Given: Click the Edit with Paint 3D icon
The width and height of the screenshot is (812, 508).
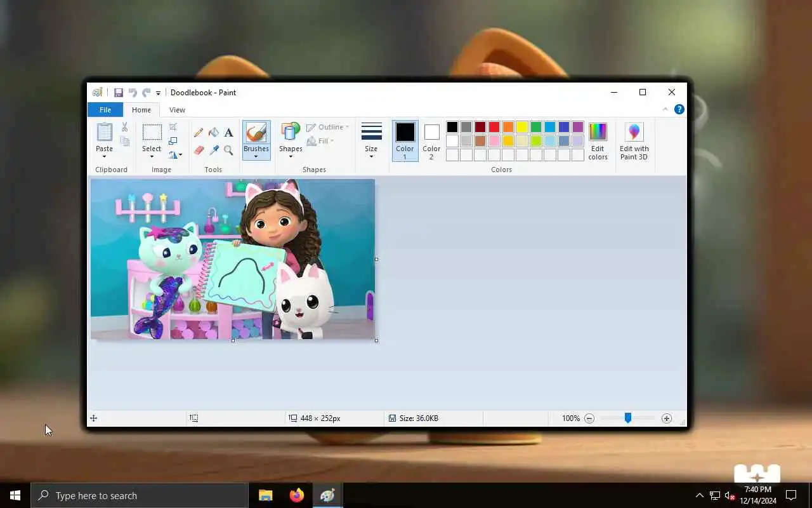Looking at the screenshot, I should [x=634, y=132].
